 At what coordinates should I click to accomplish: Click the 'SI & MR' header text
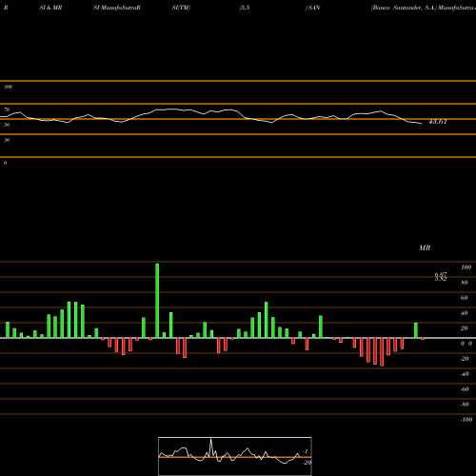tap(50, 8)
